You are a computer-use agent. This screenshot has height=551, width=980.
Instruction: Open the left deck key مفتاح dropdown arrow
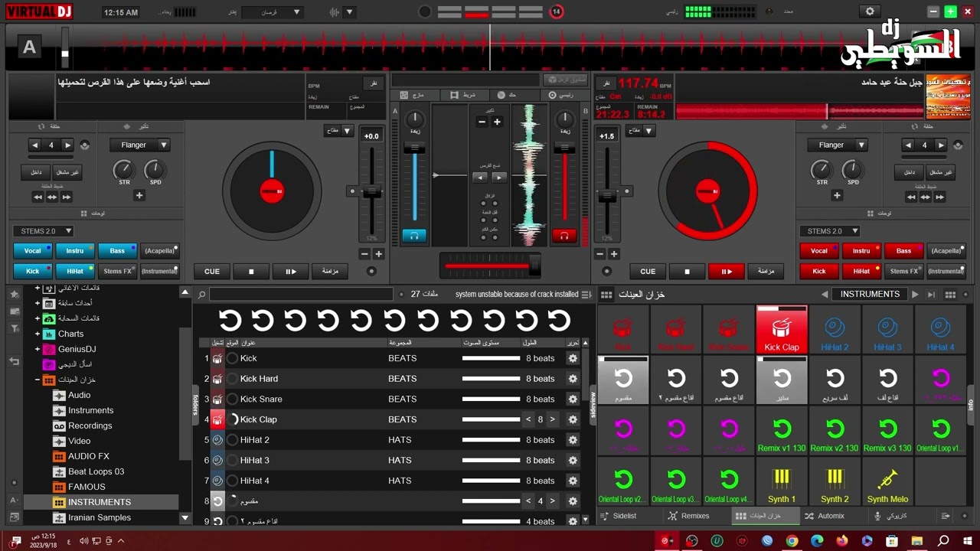click(348, 131)
